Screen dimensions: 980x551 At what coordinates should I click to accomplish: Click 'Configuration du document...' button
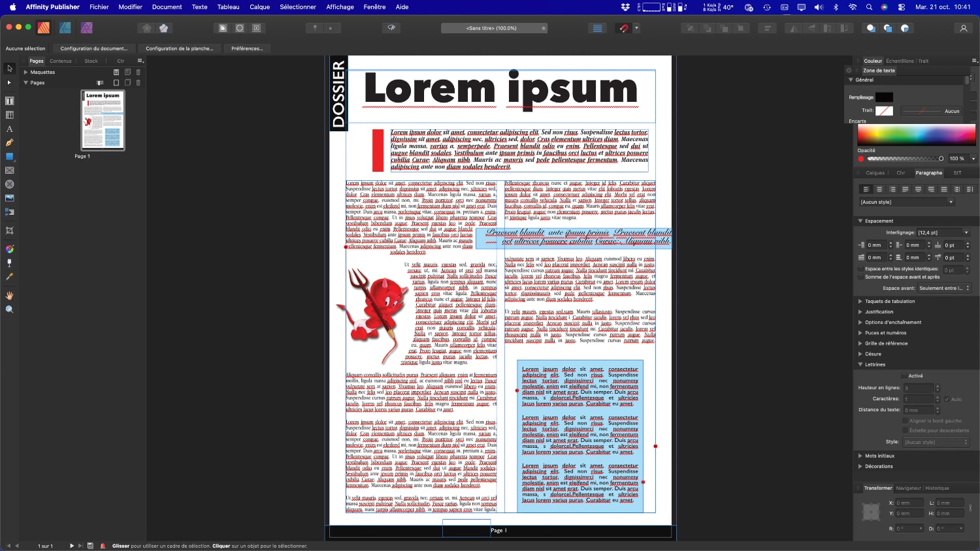click(x=94, y=48)
